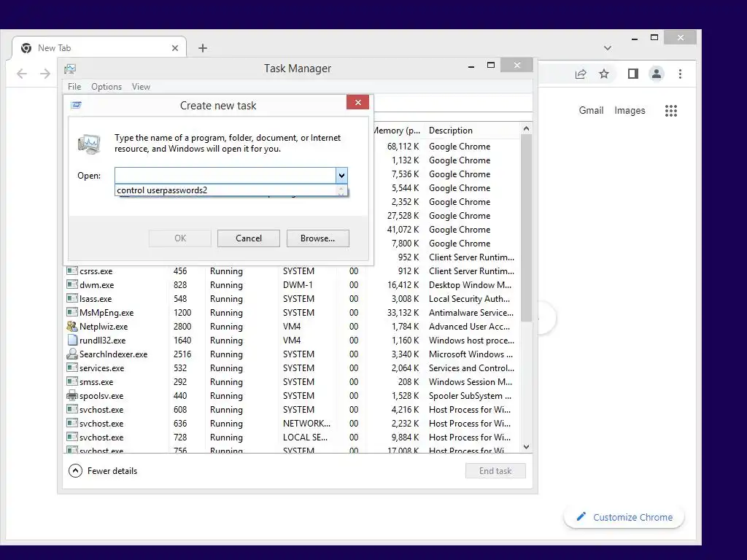Open Chrome three-dot menu
Viewport: 747px width, 560px height.
[x=681, y=74]
